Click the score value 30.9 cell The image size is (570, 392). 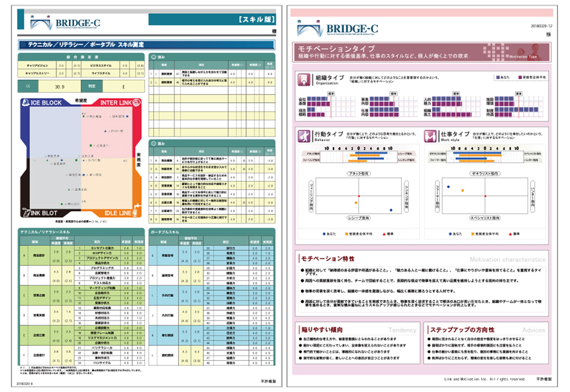click(59, 86)
